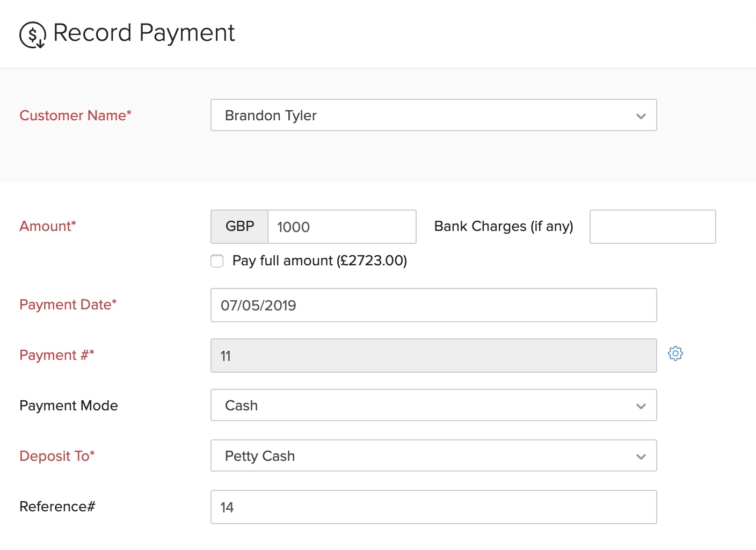Click the Pay full amount (£2723.00) text
The height and width of the screenshot is (550, 756).
click(x=319, y=260)
